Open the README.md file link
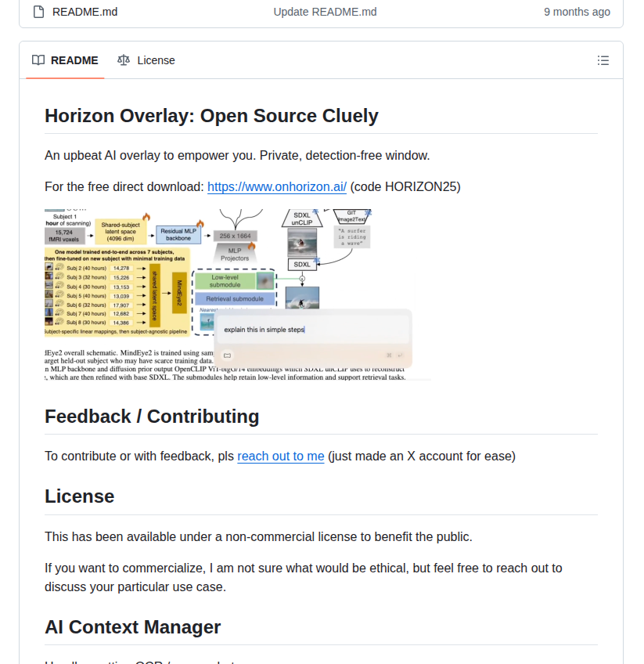This screenshot has width=644, height=664. pyautogui.click(x=85, y=12)
